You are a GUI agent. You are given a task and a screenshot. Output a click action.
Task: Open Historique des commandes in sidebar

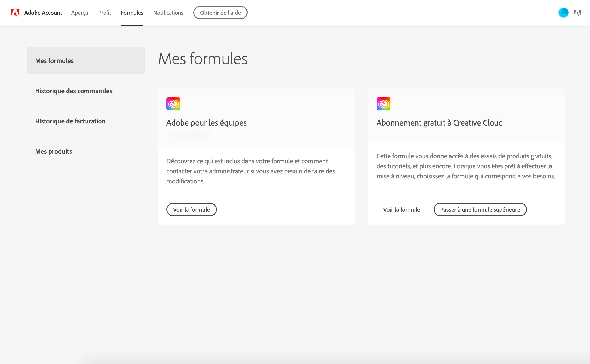(74, 91)
